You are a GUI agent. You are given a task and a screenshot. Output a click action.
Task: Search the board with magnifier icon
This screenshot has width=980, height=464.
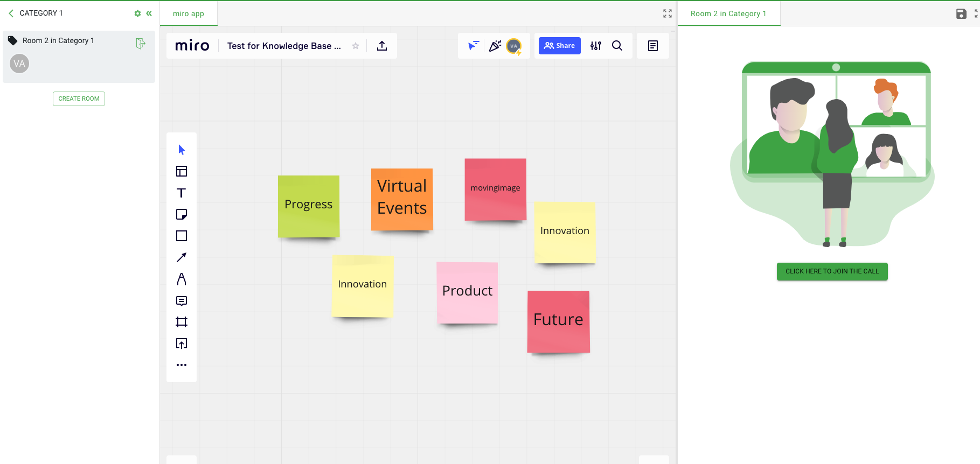pyautogui.click(x=617, y=46)
